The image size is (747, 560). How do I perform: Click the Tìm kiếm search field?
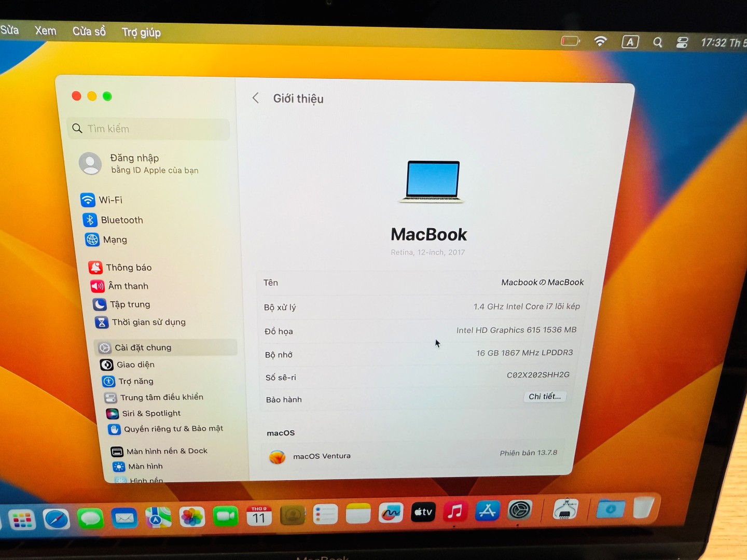point(148,129)
